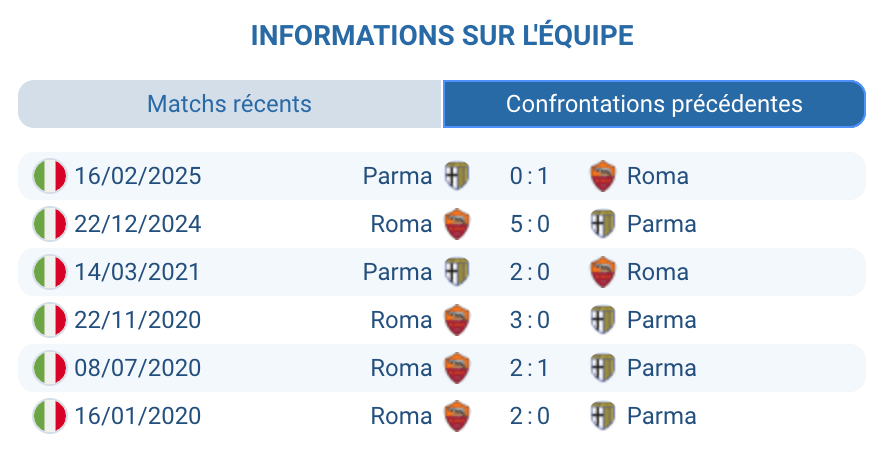The height and width of the screenshot is (456, 884).
Task: Open the 5 : 0 score from 22/12/2024
Action: point(529,224)
